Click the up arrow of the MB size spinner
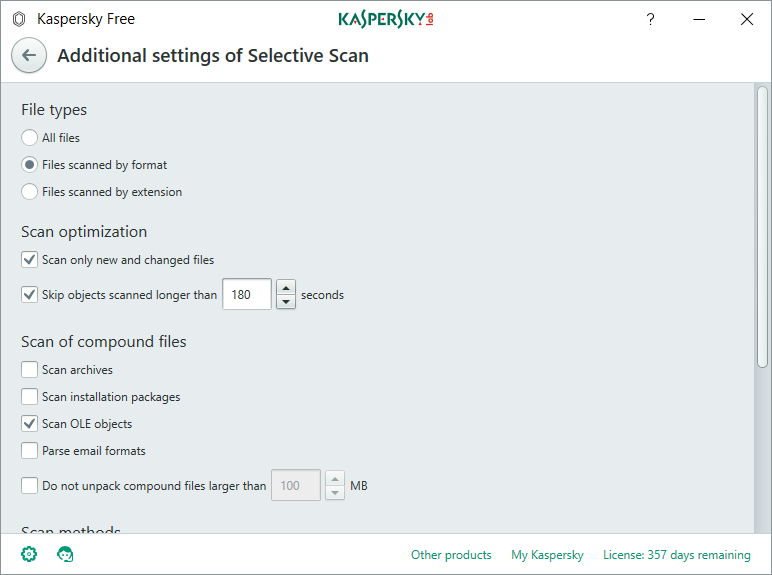The width and height of the screenshot is (772, 575). point(335,478)
